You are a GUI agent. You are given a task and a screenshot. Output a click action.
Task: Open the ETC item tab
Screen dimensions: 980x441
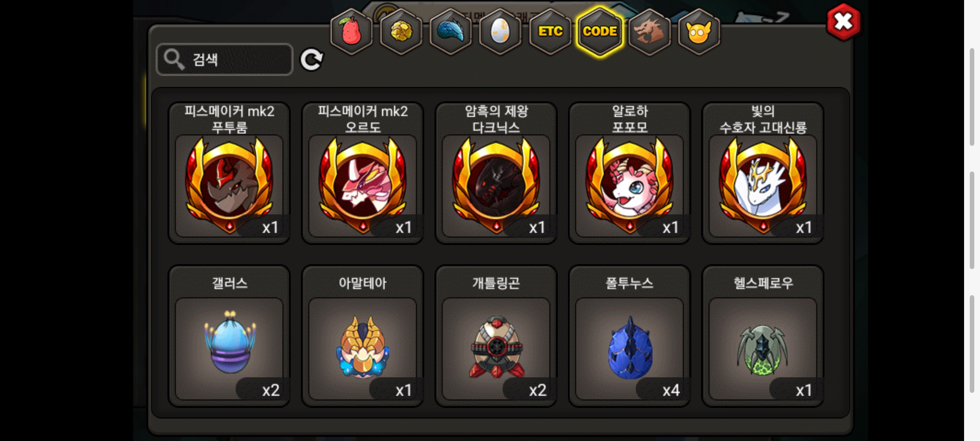point(550,31)
